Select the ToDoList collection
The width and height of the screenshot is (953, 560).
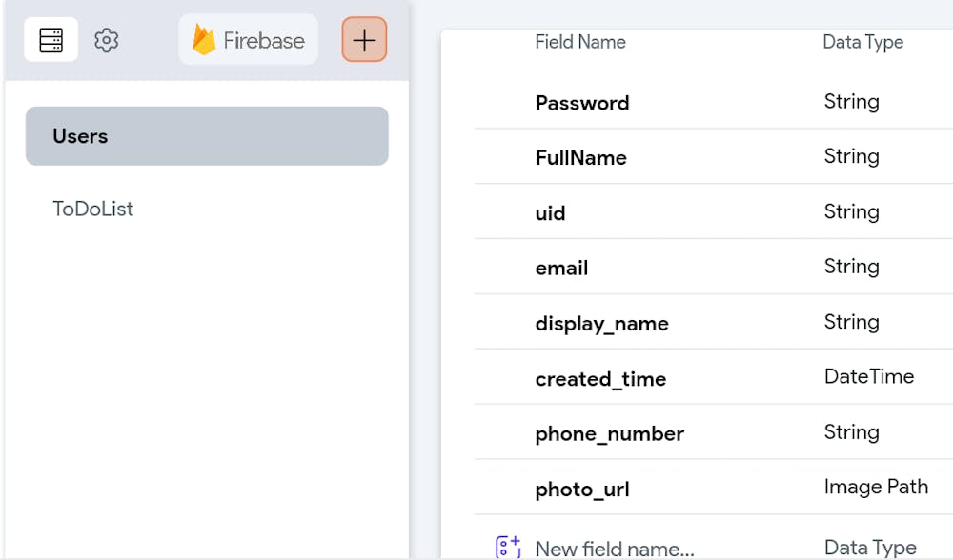point(93,209)
